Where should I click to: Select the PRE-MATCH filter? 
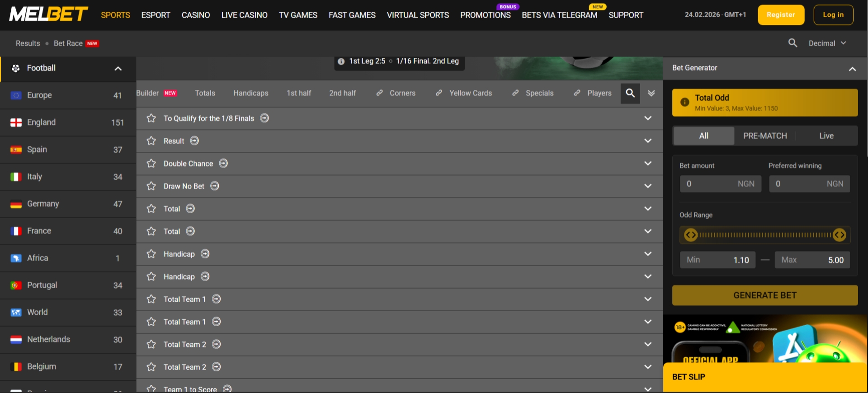tap(765, 136)
